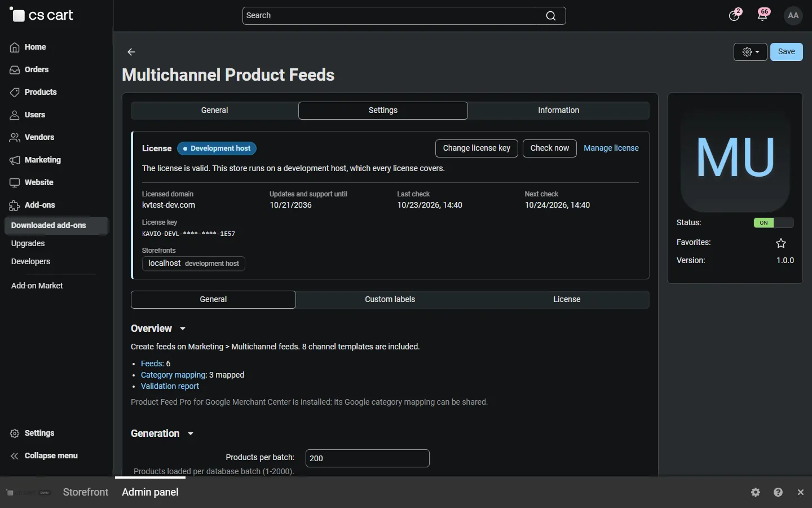Open the Manage license link
This screenshot has width=812, height=508.
click(611, 148)
